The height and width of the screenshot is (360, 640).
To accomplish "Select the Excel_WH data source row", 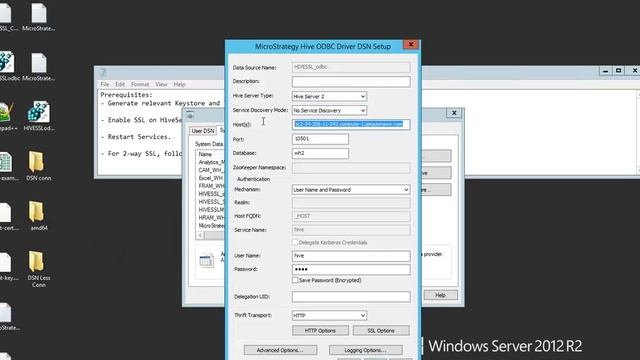I will 211,178.
